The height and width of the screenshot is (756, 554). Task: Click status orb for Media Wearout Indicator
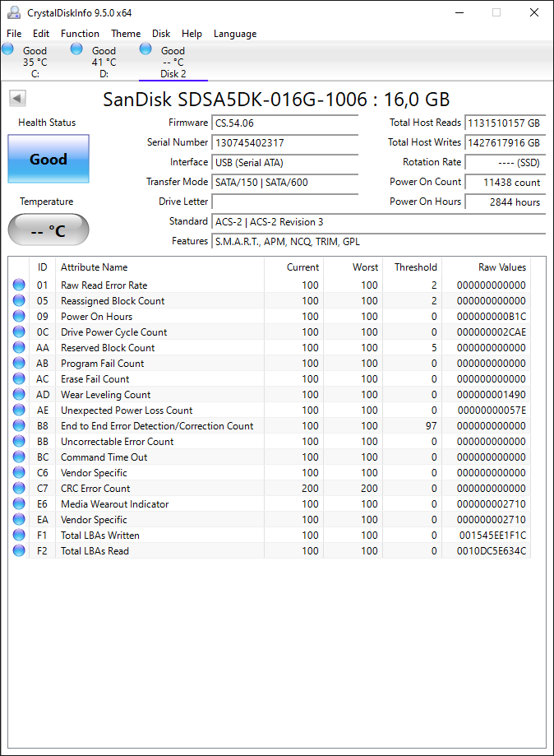(x=19, y=503)
